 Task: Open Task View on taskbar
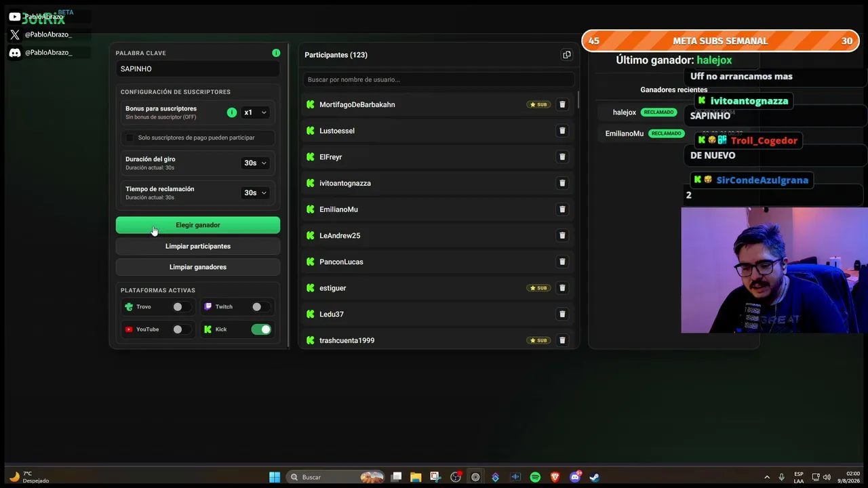tap(397, 477)
